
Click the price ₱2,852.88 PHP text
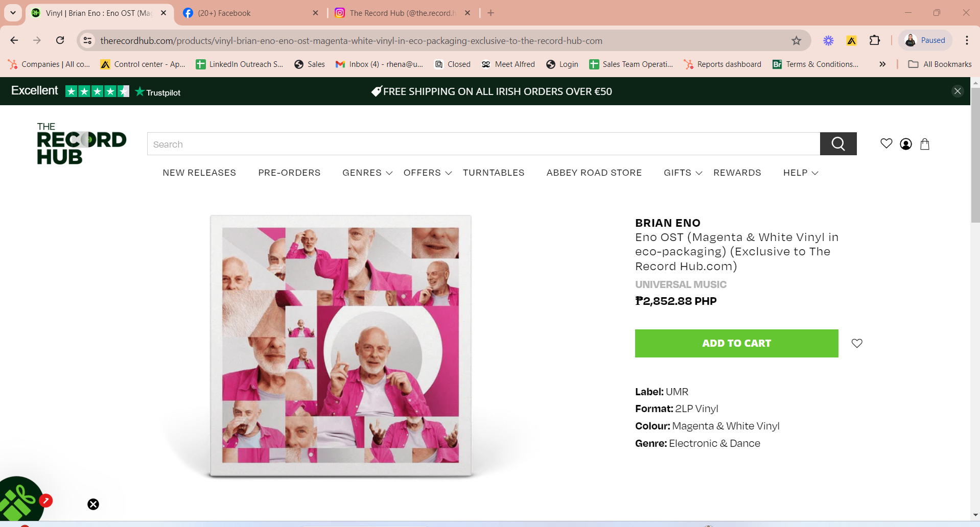tap(675, 301)
